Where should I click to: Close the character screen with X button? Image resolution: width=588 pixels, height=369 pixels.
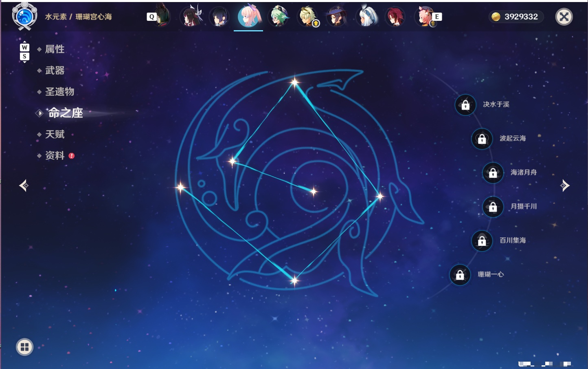(564, 17)
